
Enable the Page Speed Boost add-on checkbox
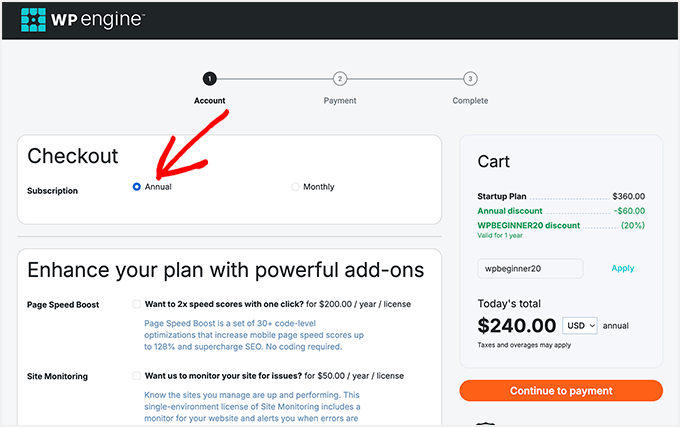click(x=136, y=304)
